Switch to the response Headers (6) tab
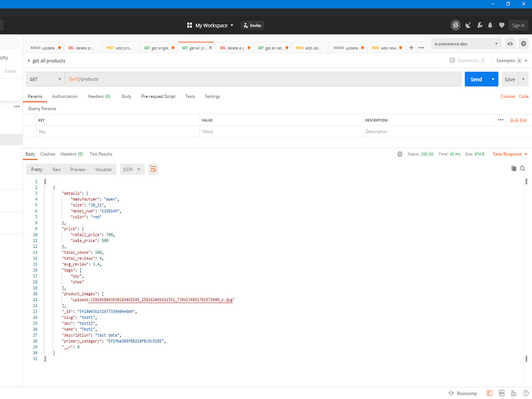Image resolution: width=532 pixels, height=399 pixels. (71, 154)
